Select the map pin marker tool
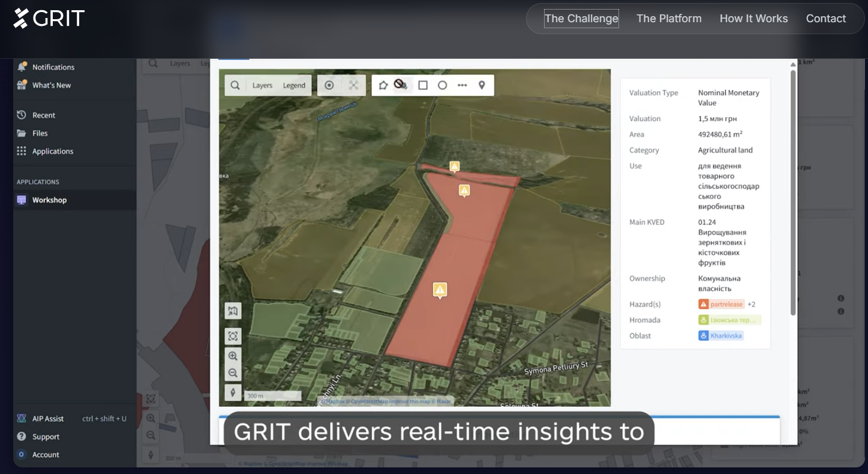Image resolution: width=868 pixels, height=474 pixels. pos(481,85)
